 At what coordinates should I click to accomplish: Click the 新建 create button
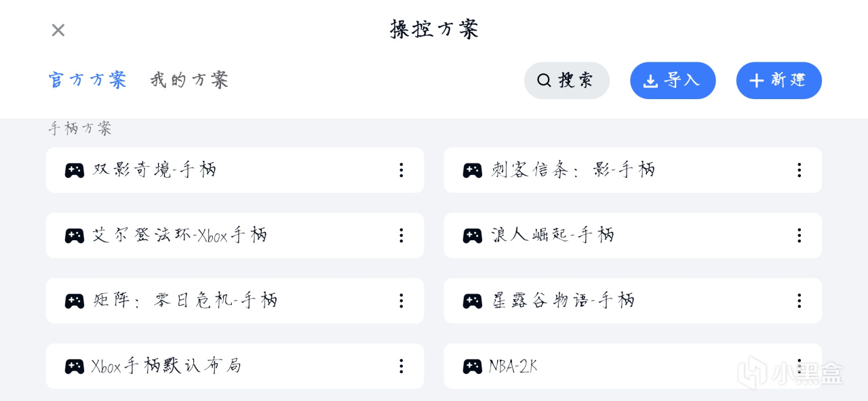click(779, 80)
